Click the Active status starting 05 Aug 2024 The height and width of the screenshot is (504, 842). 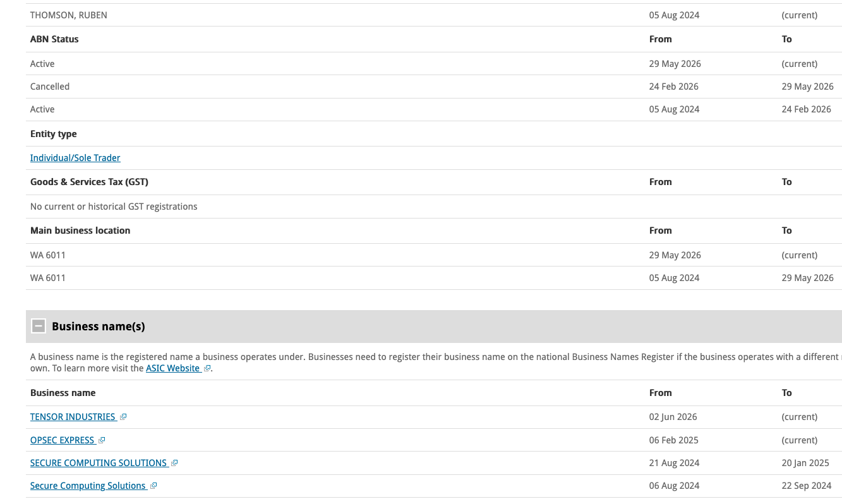42,109
